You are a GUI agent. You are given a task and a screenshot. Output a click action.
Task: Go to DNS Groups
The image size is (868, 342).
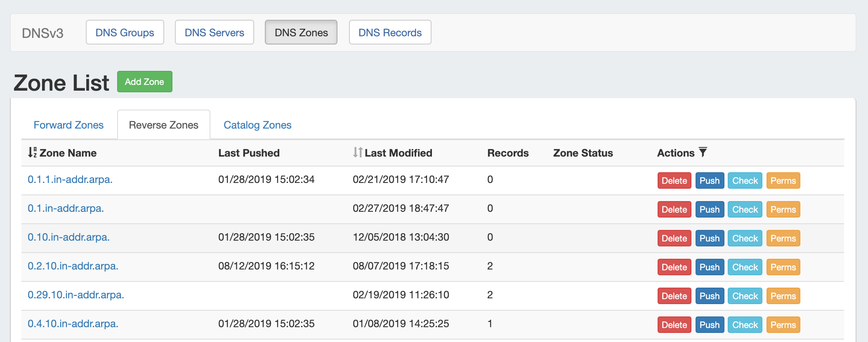(x=125, y=33)
